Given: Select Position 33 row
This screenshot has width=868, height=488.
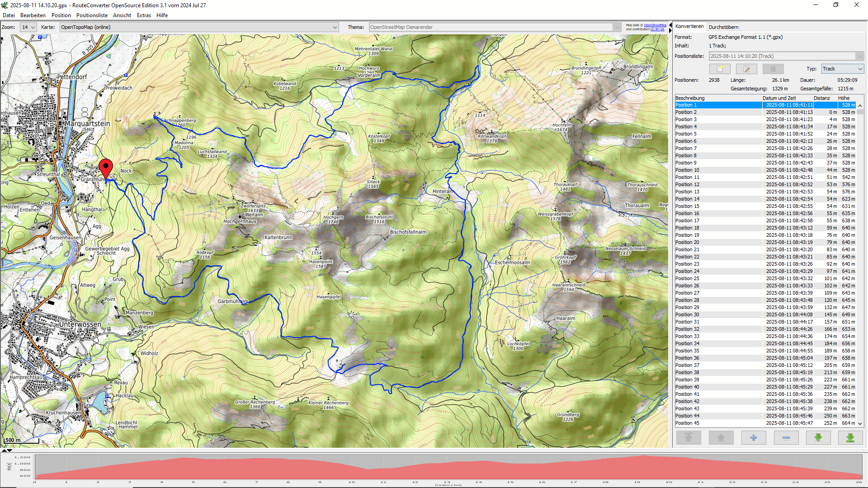Looking at the screenshot, I should [765, 336].
